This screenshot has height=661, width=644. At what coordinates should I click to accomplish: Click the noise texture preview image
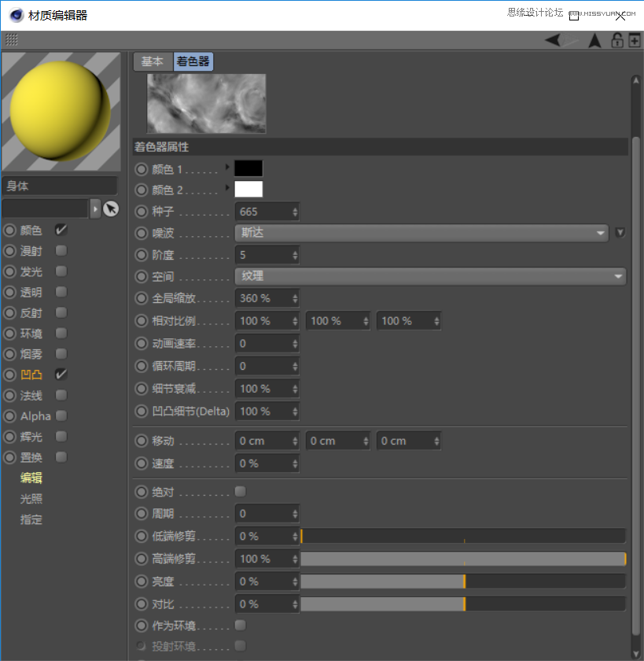[x=204, y=102]
